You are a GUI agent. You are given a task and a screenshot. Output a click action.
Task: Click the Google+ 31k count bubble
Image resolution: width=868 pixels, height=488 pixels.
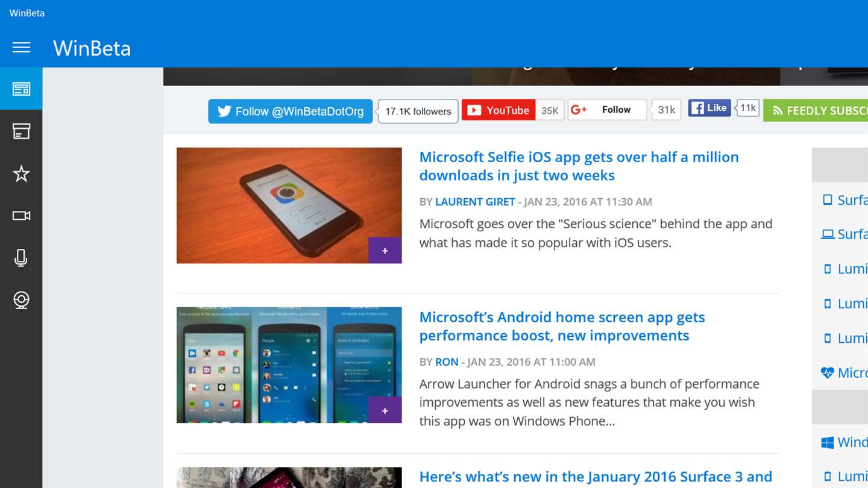[x=666, y=110]
